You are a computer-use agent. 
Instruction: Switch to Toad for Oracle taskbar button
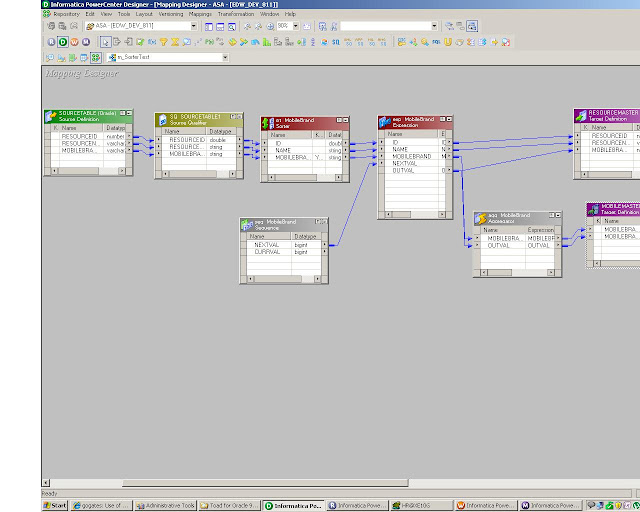pyautogui.click(x=229, y=505)
